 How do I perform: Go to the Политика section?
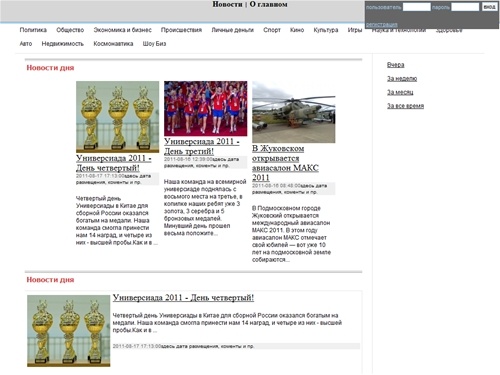33,30
